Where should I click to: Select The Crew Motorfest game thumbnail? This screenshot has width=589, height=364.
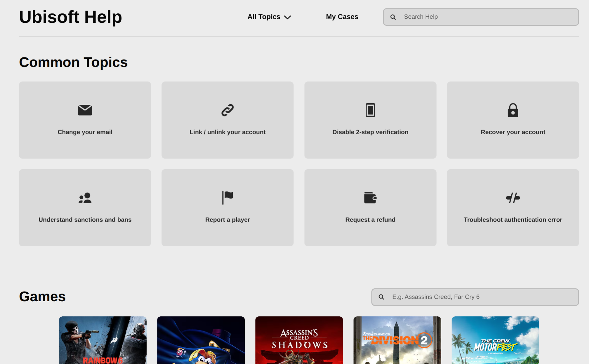495,340
